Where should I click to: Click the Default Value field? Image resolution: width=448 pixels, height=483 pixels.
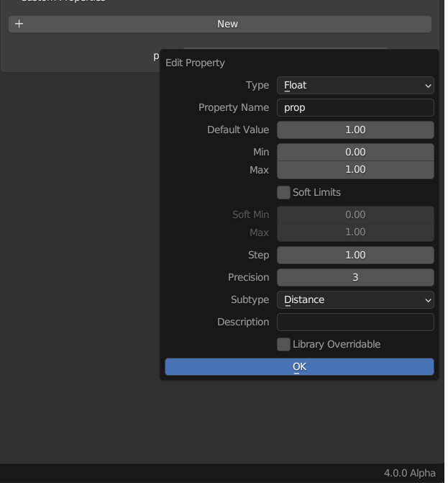tap(355, 130)
